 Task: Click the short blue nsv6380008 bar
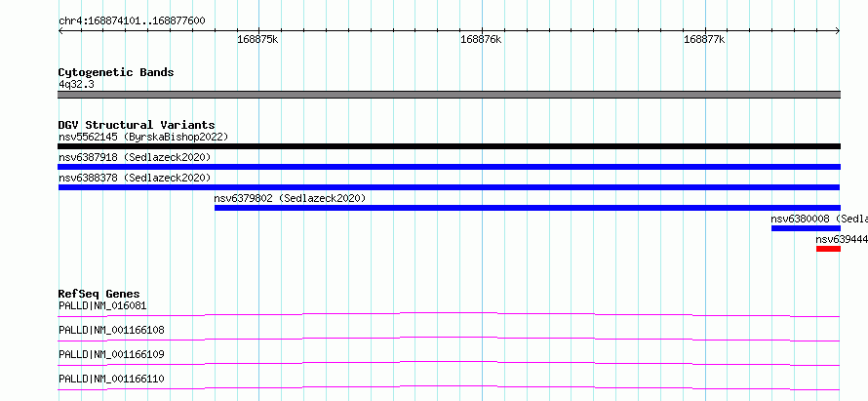(806, 228)
